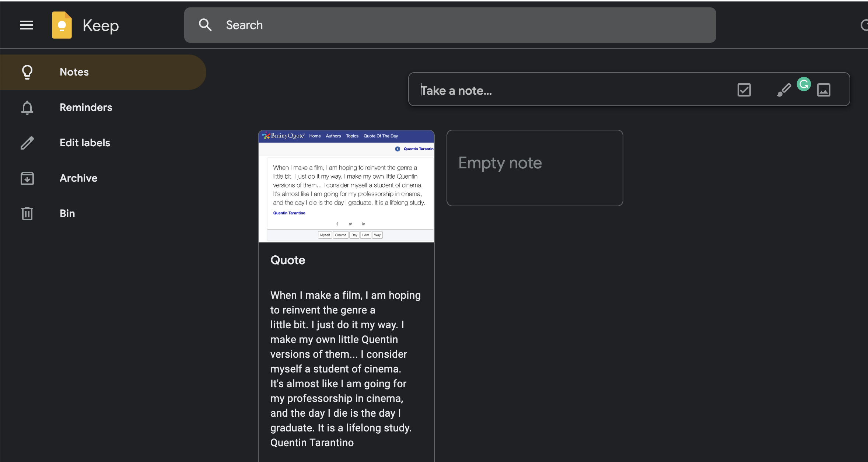The image size is (868, 462).
Task: Click the green Grammarly badge
Action: pos(804,84)
